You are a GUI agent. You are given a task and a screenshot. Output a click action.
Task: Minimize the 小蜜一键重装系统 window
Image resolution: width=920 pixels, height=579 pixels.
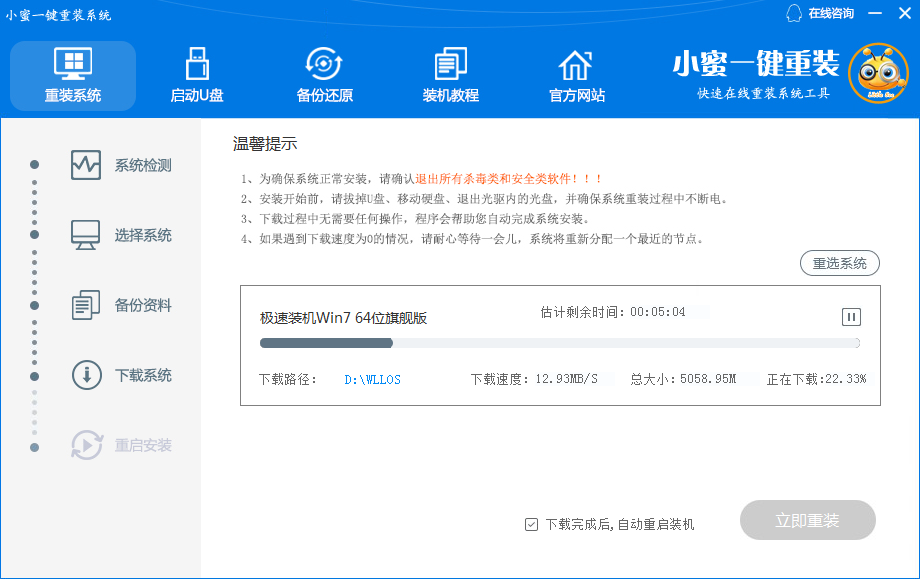pos(875,13)
